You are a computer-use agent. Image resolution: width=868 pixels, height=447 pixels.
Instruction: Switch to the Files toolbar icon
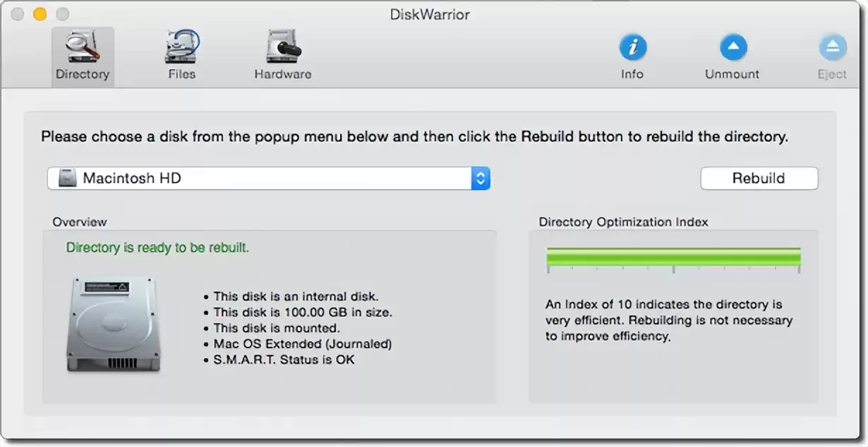[x=181, y=47]
